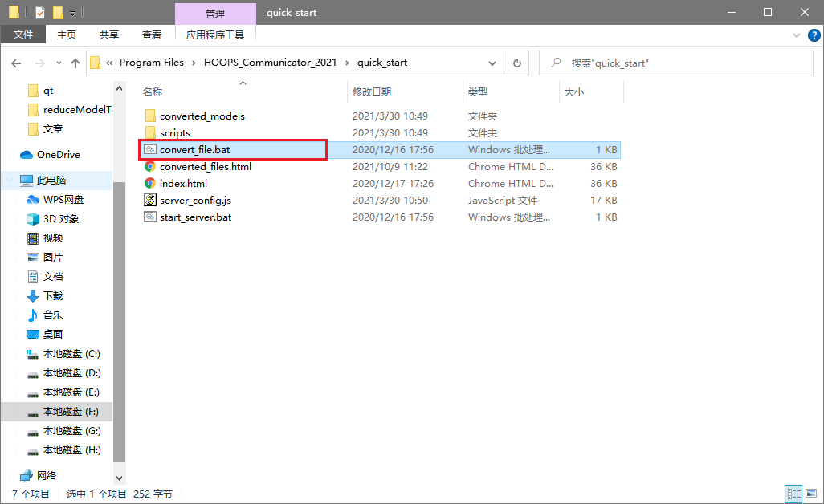Sort by the 大小 column header
This screenshot has height=504, width=824.
tap(574, 91)
